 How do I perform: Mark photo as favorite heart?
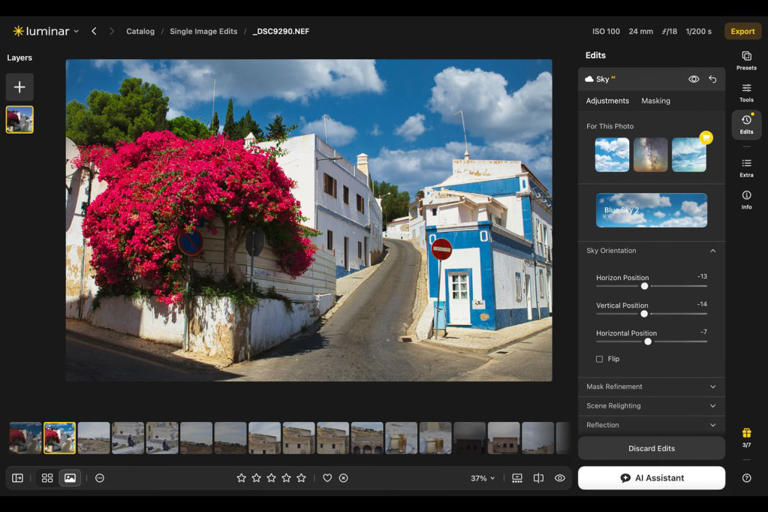point(327,478)
